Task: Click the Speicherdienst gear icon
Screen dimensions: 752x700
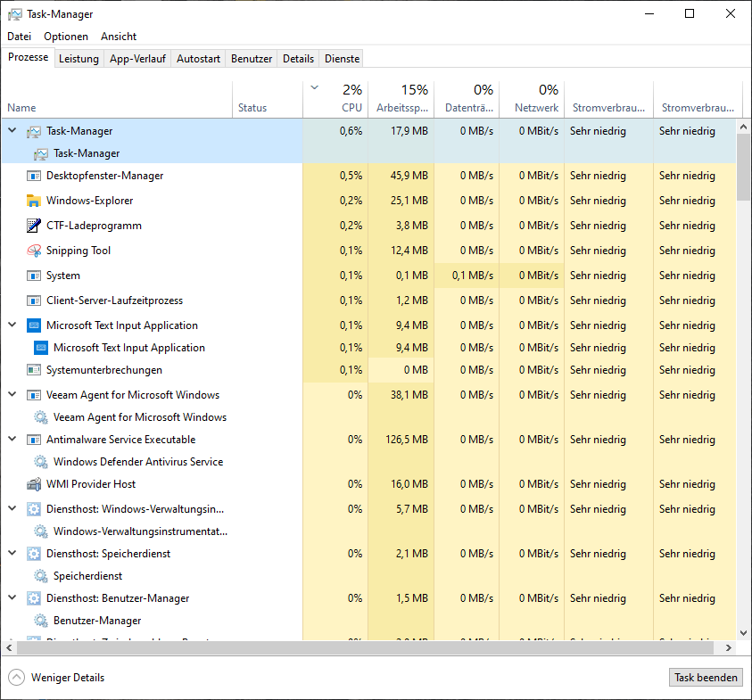Action: tap(41, 575)
